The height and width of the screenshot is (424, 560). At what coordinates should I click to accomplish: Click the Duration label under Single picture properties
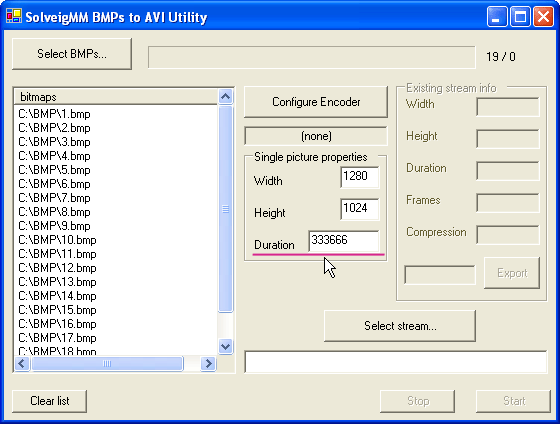click(274, 245)
